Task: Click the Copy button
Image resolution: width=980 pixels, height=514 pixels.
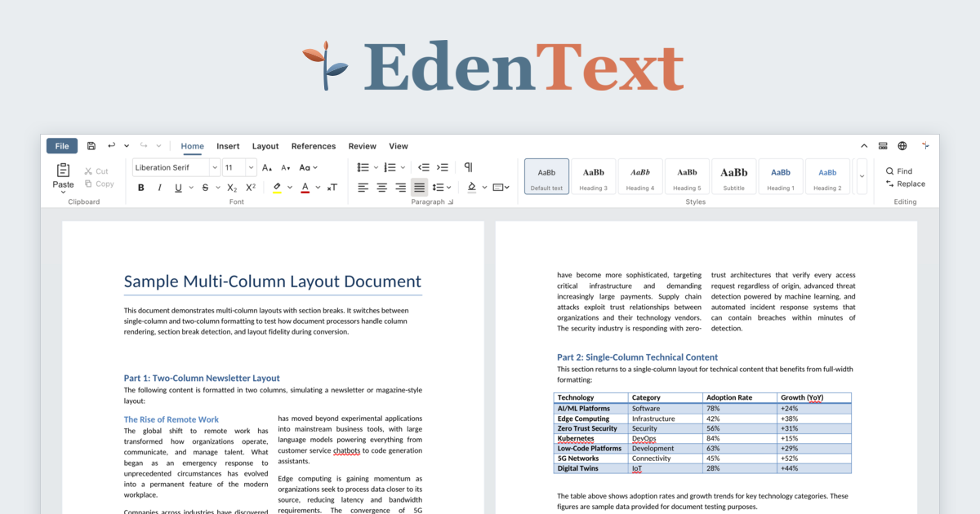Action: tap(99, 184)
